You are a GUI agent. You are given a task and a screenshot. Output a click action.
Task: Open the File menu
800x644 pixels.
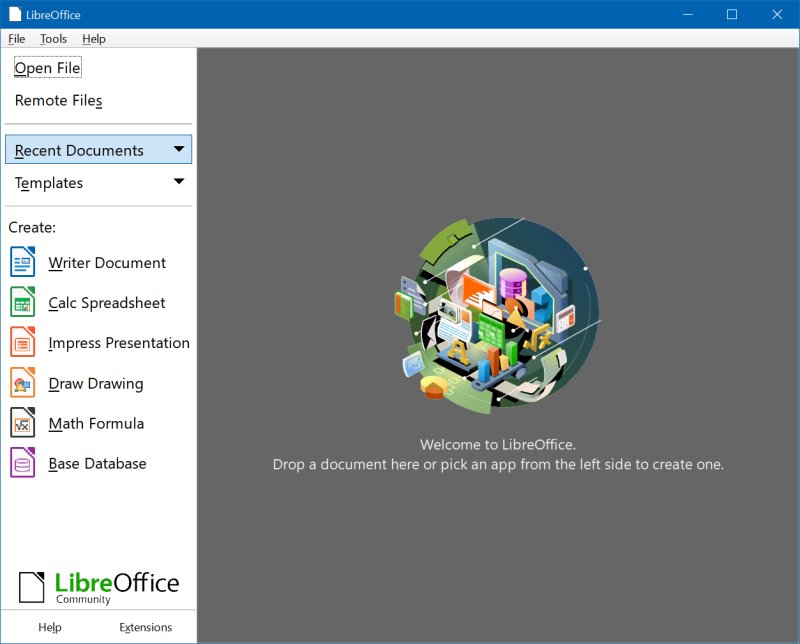pyautogui.click(x=16, y=39)
